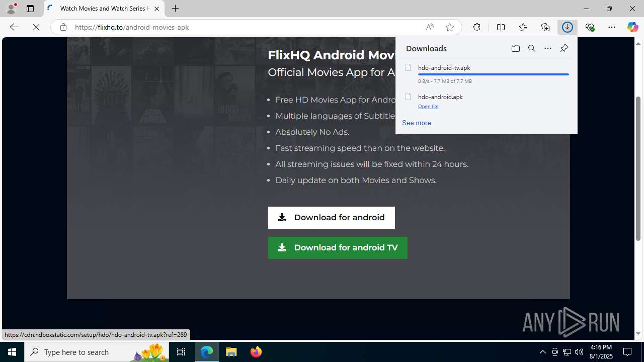644x362 pixels.
Task: Click Open file link for hdo-android.apk
Action: pyautogui.click(x=428, y=107)
